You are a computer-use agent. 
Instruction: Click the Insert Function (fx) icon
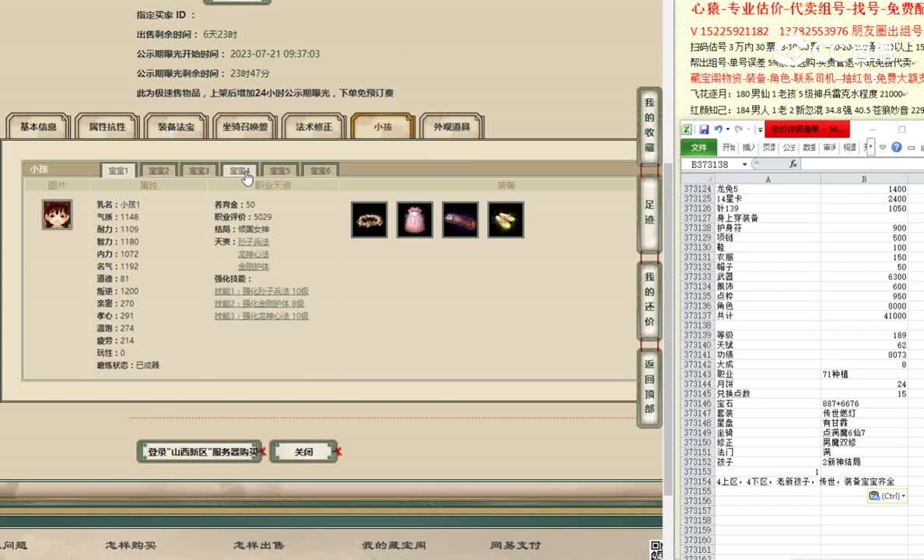tap(793, 163)
